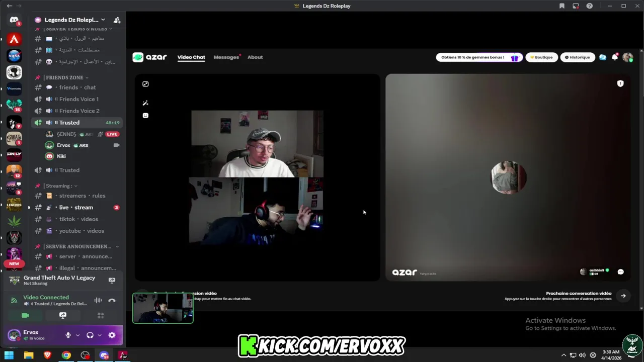
Task: Open the live stream channel
Action: click(76, 208)
